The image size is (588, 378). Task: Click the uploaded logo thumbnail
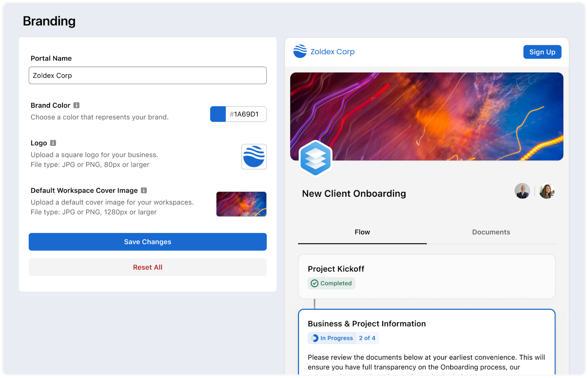(254, 157)
